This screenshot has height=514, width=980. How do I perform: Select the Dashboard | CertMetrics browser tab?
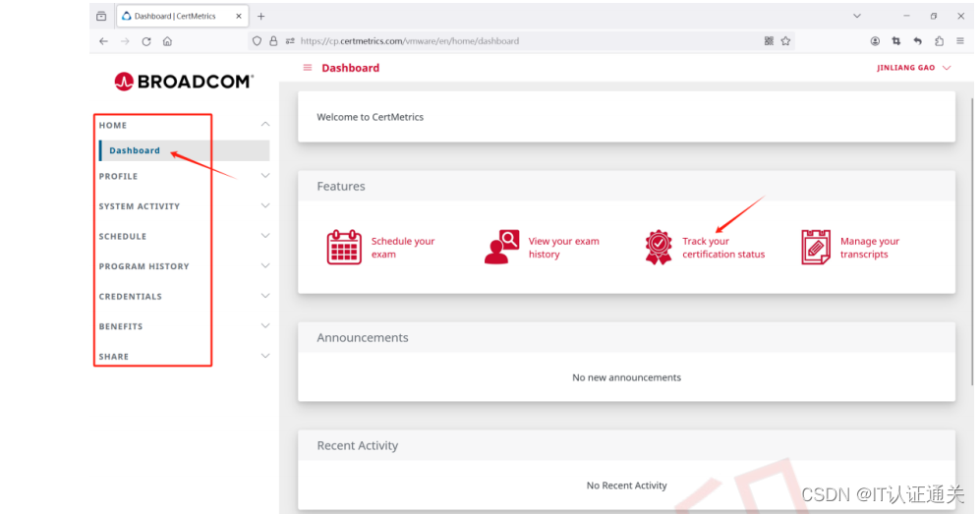click(x=182, y=17)
